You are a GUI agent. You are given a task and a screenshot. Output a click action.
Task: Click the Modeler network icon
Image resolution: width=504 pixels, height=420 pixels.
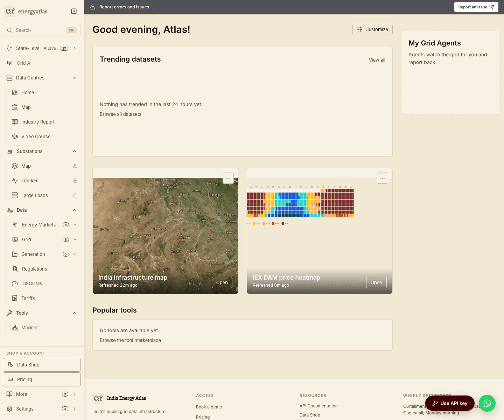15,328
